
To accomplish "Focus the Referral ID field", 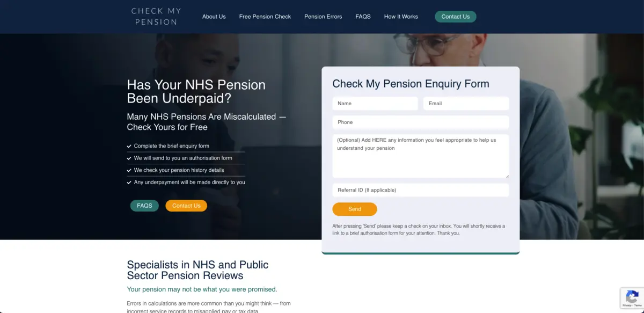I will [x=420, y=190].
